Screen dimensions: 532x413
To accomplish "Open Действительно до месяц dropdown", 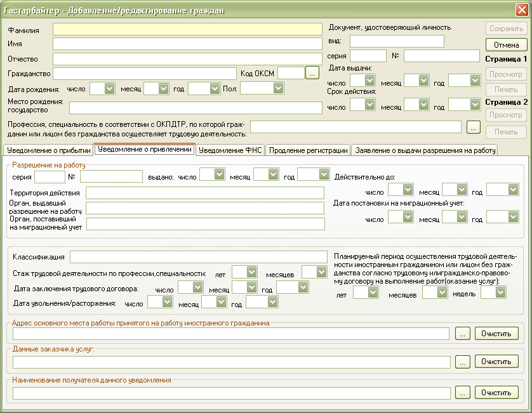I will pyautogui.click(x=462, y=190).
